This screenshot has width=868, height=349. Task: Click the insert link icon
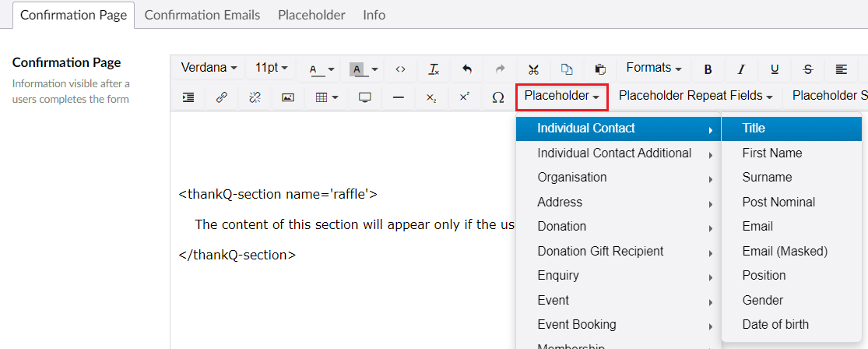[222, 97]
